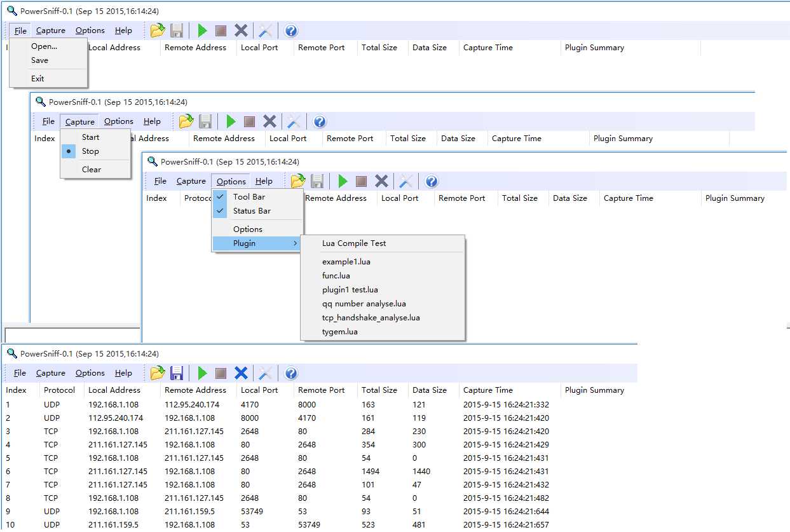
Task: Expand the Plugin submenu arrow
Action: coord(295,243)
